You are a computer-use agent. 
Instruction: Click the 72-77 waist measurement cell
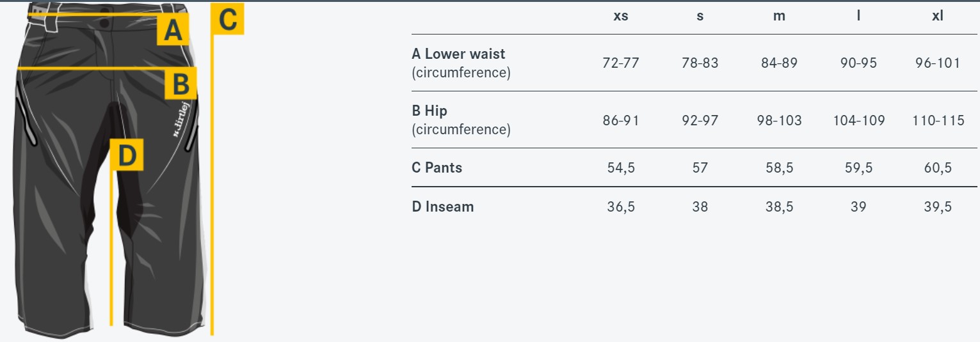point(621,63)
